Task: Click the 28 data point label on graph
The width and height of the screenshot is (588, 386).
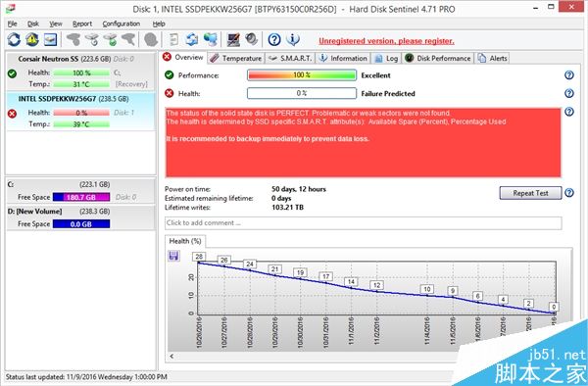Action: click(x=199, y=257)
